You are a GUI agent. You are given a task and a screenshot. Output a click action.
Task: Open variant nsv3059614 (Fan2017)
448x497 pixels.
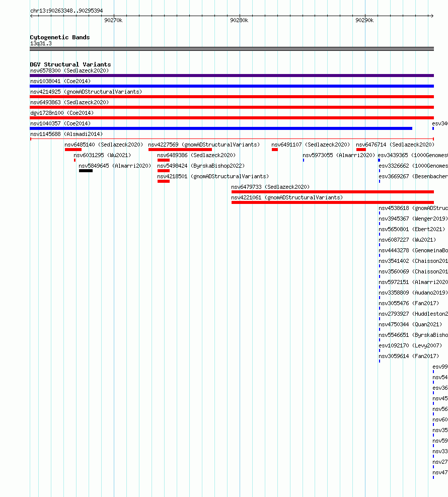point(409,356)
